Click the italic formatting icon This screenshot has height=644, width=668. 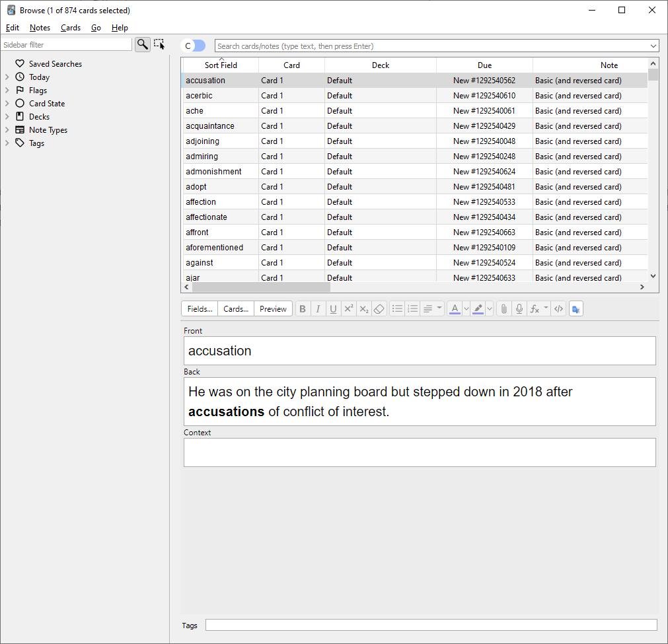pos(318,309)
